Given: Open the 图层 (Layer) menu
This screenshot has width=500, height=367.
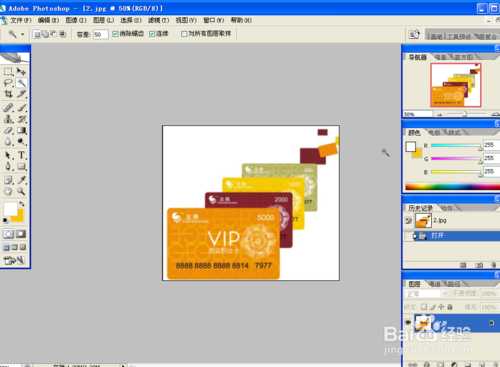Looking at the screenshot, I should tap(103, 20).
